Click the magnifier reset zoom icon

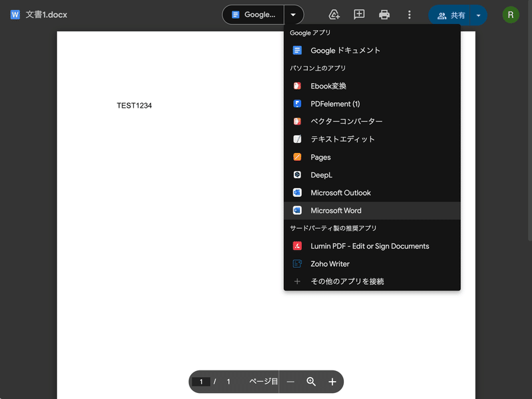coord(311,382)
